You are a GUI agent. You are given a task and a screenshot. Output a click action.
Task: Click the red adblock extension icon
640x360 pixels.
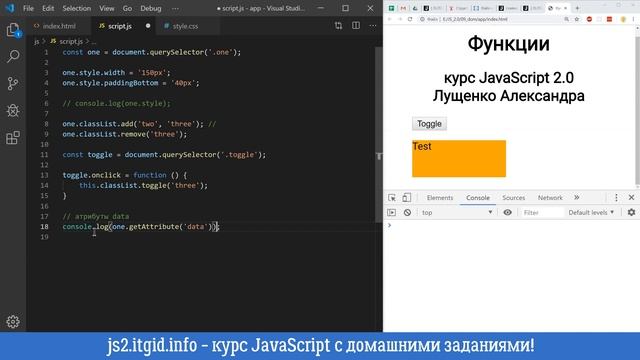click(x=589, y=19)
